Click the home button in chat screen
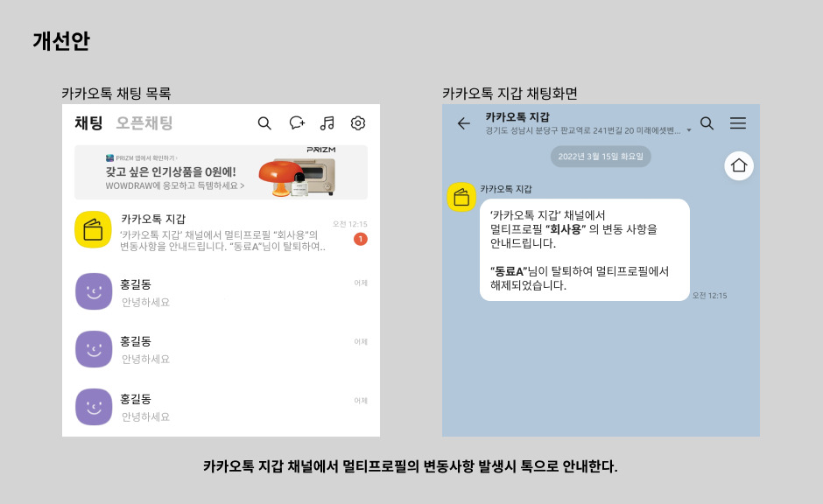 click(x=739, y=165)
